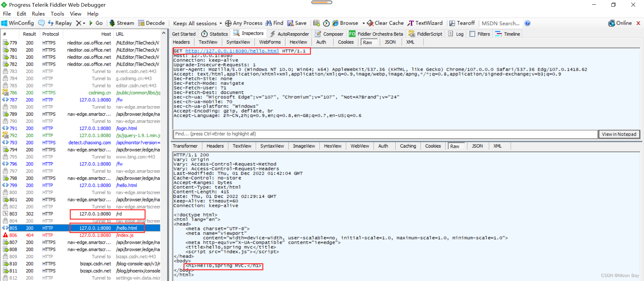Select session 793 detect.chaoxing.com row

pyautogui.click(x=80, y=143)
